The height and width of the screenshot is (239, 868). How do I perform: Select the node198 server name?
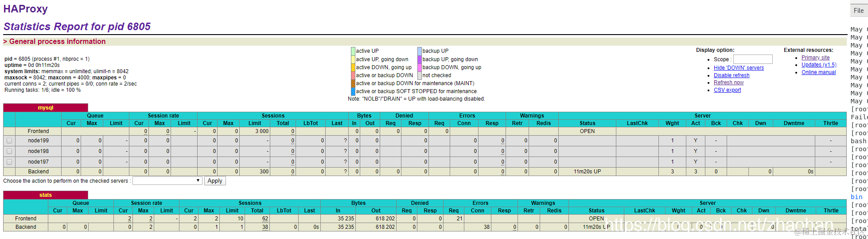pyautogui.click(x=39, y=151)
